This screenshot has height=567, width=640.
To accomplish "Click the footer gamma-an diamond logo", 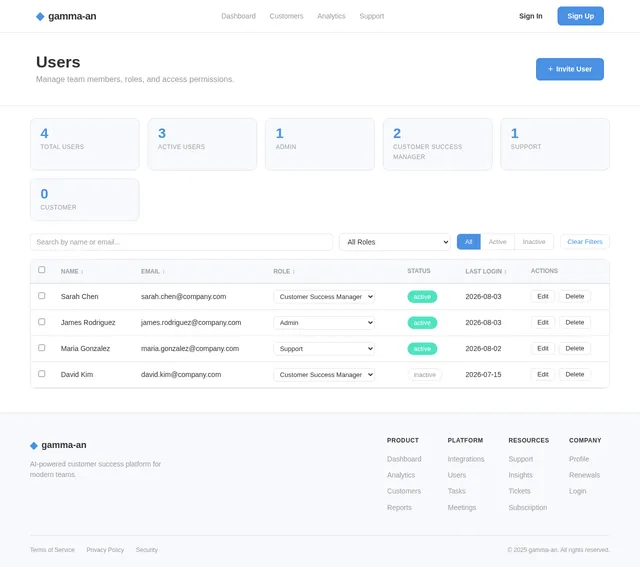I will tap(34, 445).
